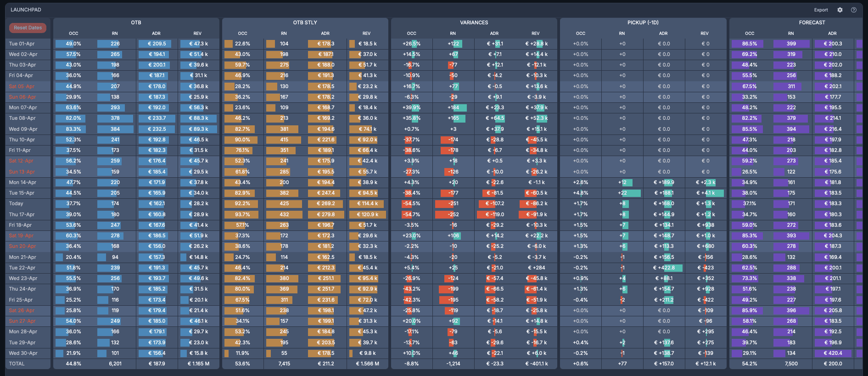The height and width of the screenshot is (376, 868).
Task: Click the Export button
Action: pos(821,10)
